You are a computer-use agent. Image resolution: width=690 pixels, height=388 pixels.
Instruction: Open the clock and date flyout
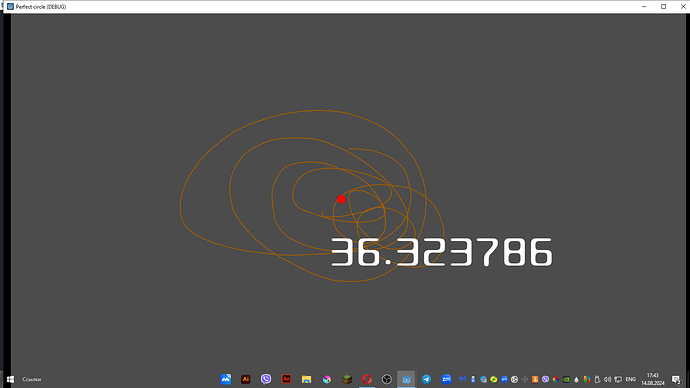(x=653, y=379)
